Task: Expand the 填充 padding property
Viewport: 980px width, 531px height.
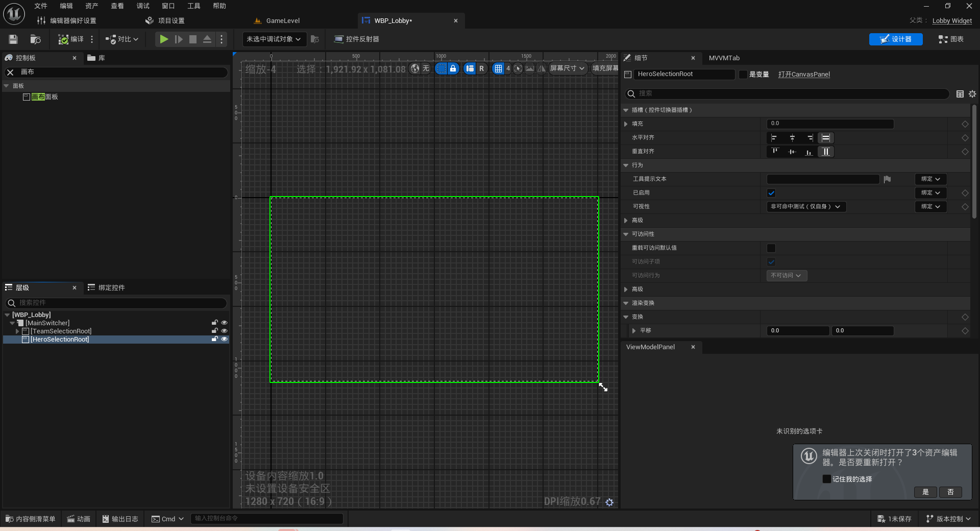Action: tap(626, 124)
